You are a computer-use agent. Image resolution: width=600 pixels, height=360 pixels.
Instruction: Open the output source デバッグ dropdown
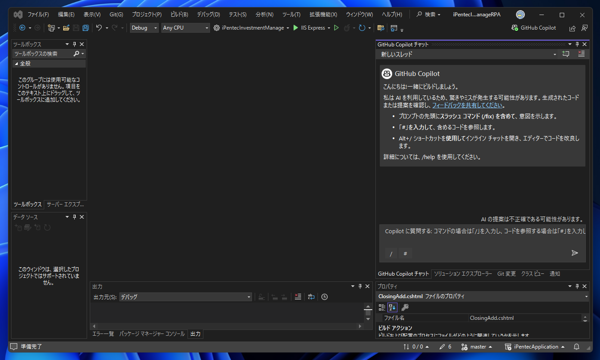[185, 297]
